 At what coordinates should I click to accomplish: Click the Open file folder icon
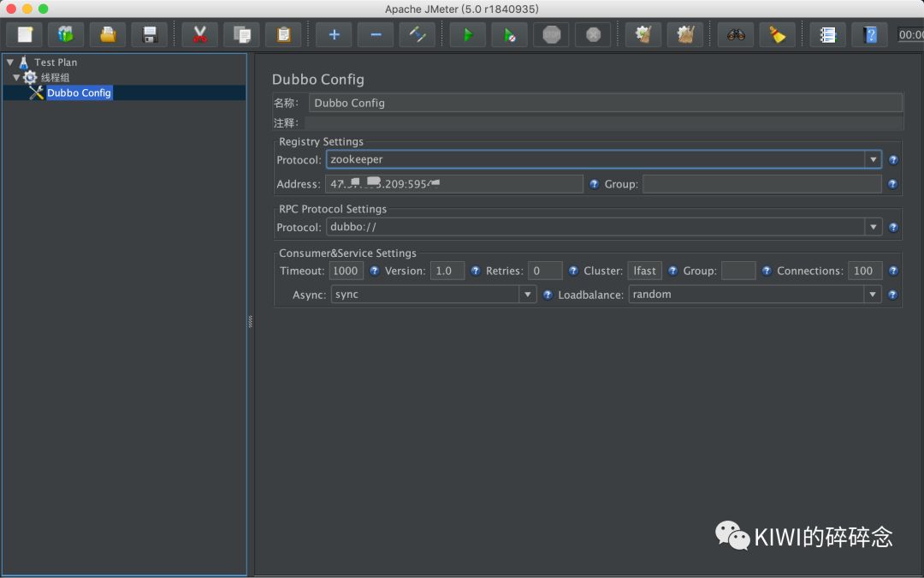(107, 35)
